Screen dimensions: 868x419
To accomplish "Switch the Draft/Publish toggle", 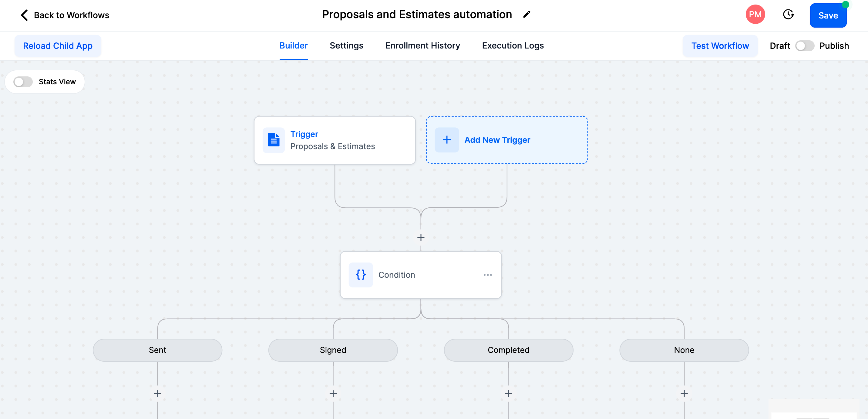I will [805, 46].
